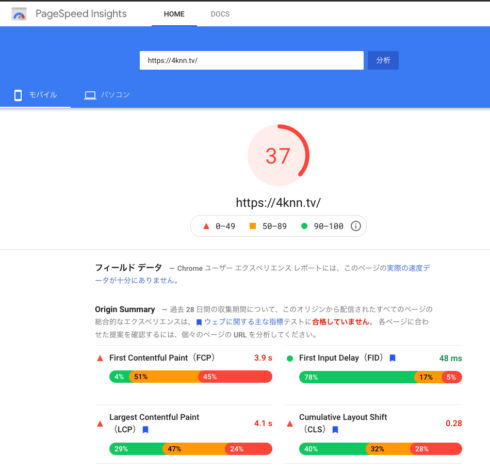Click the bookmark icon after (LCP)

pyautogui.click(x=145, y=430)
